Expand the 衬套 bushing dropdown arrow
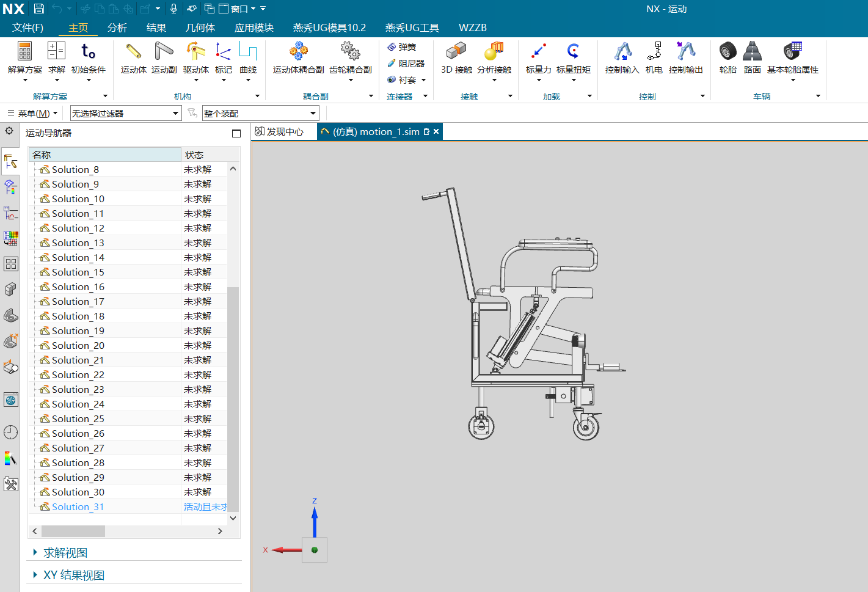The width and height of the screenshot is (868, 592). coord(423,80)
